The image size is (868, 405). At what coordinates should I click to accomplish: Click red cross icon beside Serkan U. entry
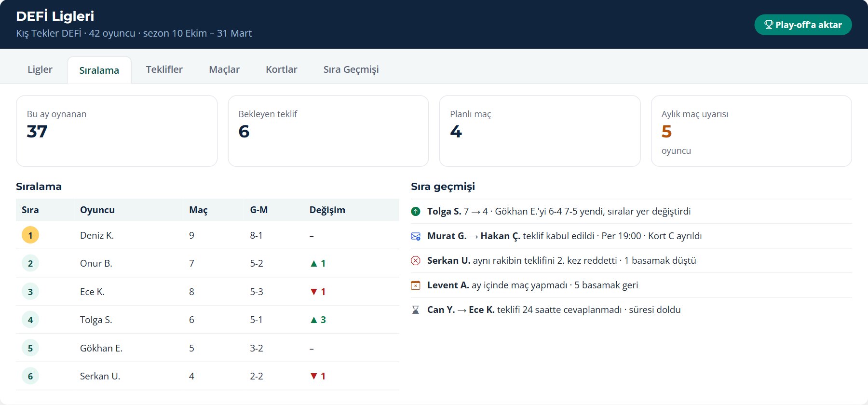[x=416, y=260]
